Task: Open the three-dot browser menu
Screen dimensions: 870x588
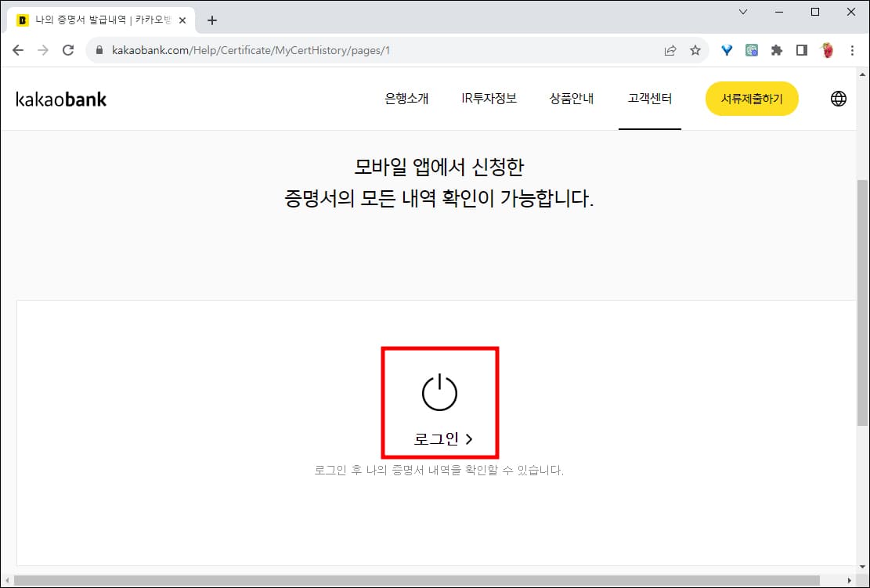Action: point(852,49)
